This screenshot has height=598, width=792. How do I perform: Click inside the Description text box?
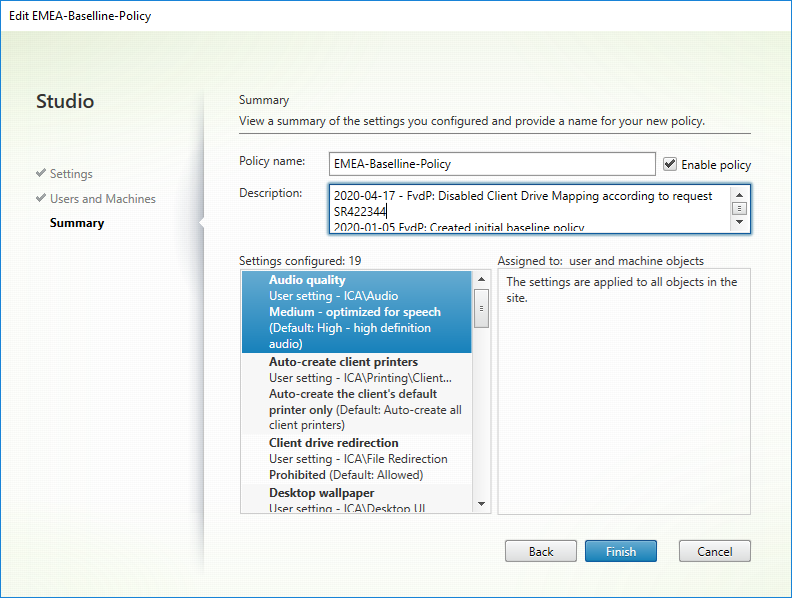tap(529, 209)
